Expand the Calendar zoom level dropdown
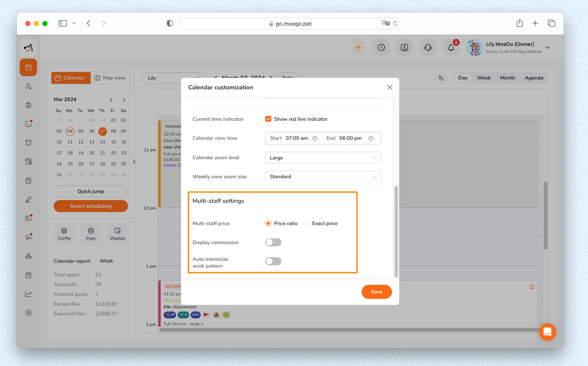This screenshot has height=366, width=588. 323,158
